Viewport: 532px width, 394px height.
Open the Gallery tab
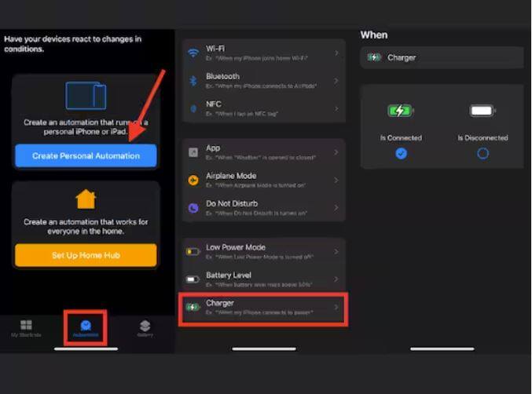tap(145, 328)
